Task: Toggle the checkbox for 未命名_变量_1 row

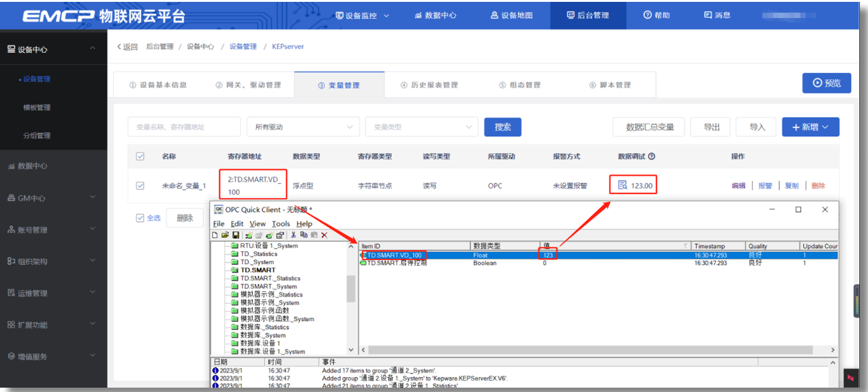Action: click(x=140, y=185)
